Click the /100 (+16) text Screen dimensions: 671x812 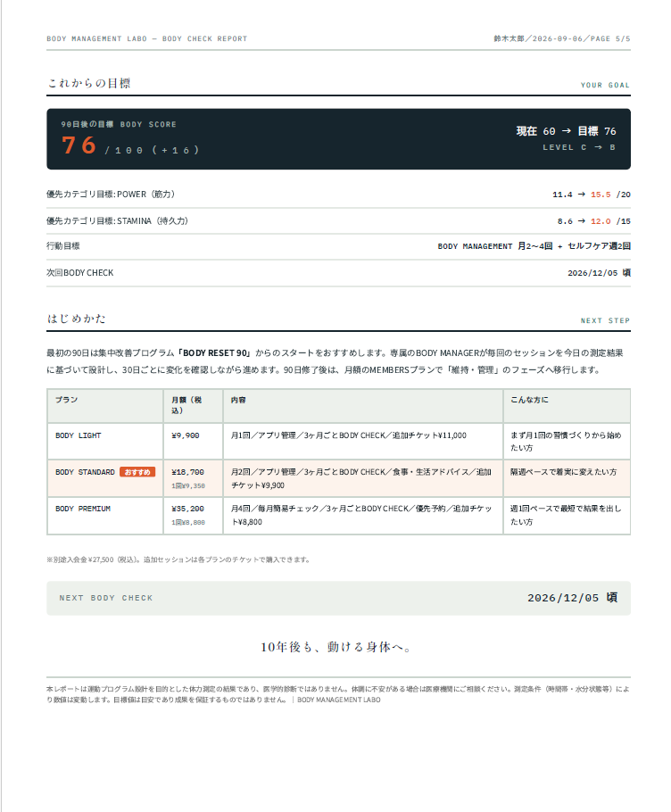[153, 150]
